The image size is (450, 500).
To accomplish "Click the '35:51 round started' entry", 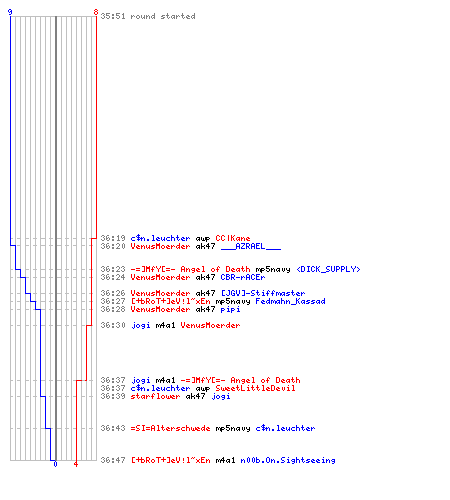I will 148,16.
